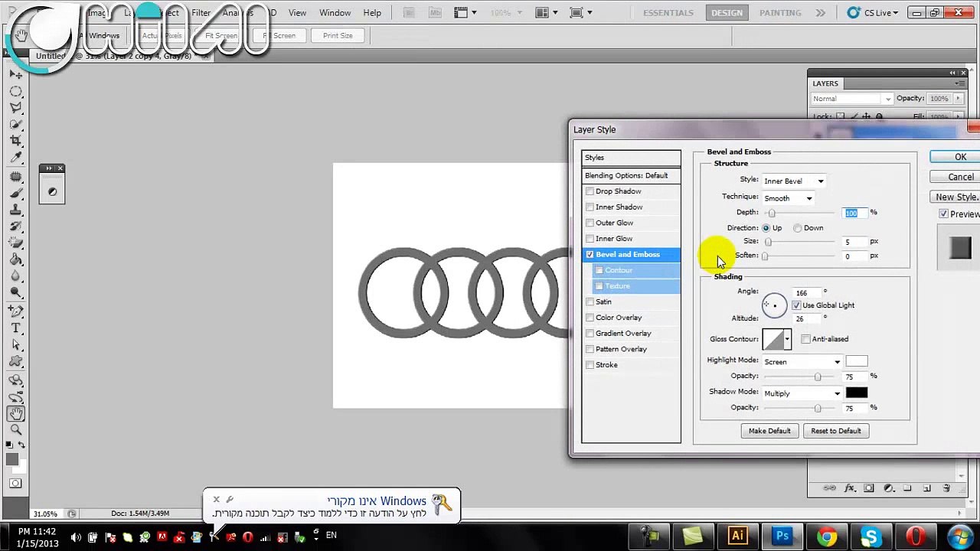Expand more workspaces double-arrow
The width and height of the screenshot is (980, 551).
pos(820,13)
